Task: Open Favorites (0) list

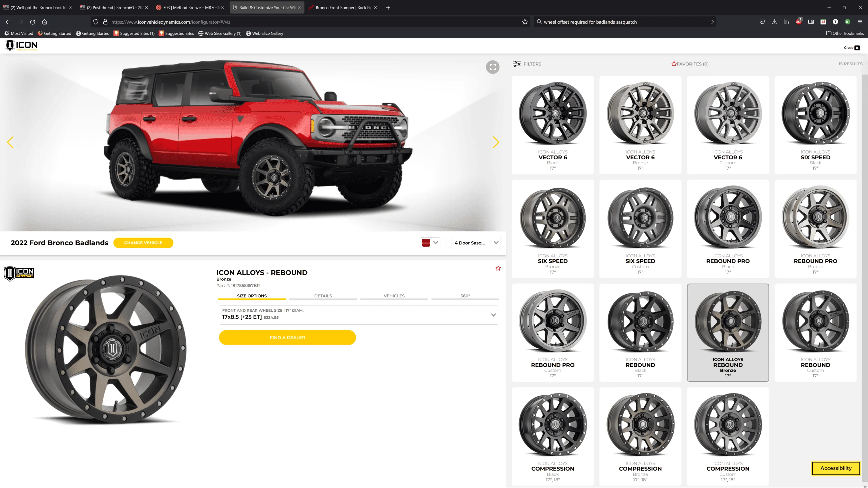Action: coord(690,64)
